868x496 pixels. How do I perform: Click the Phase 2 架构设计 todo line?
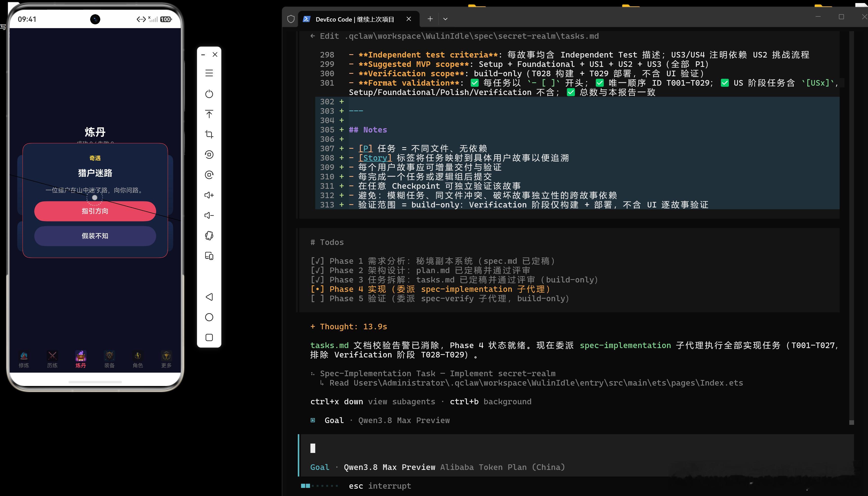pos(421,271)
